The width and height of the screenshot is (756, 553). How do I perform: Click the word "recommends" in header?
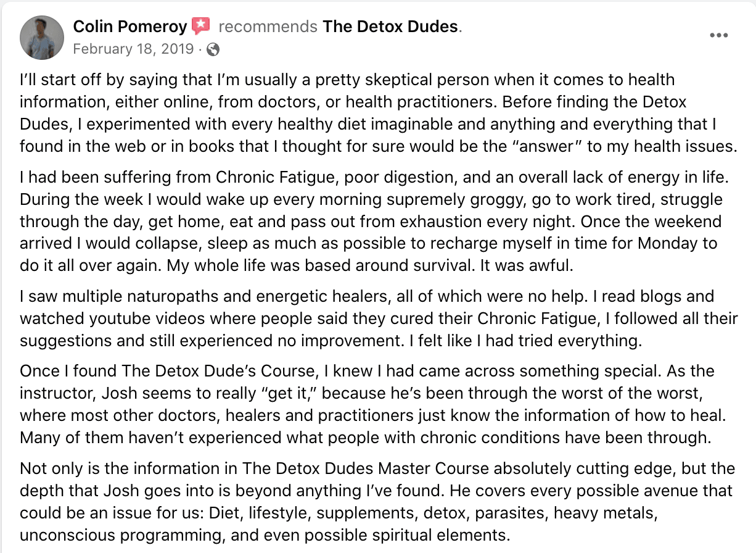tap(268, 27)
